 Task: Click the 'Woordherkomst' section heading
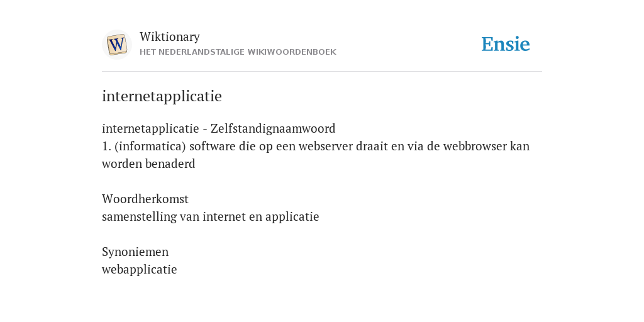(x=145, y=199)
